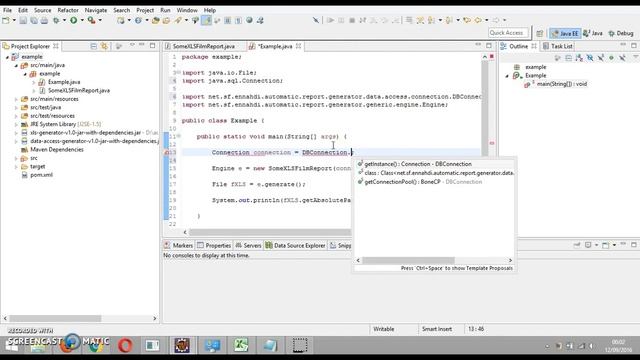Switch to the Java perspective
This screenshot has width=640, height=360.
(x=593, y=33)
